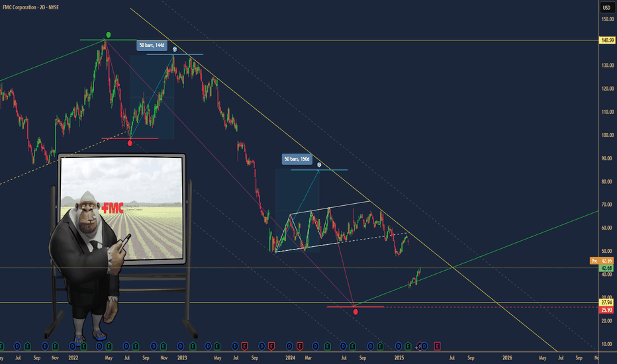The image size is (617, 364).
Task: Click the 120.00 price axis label
Action: coord(608,89)
